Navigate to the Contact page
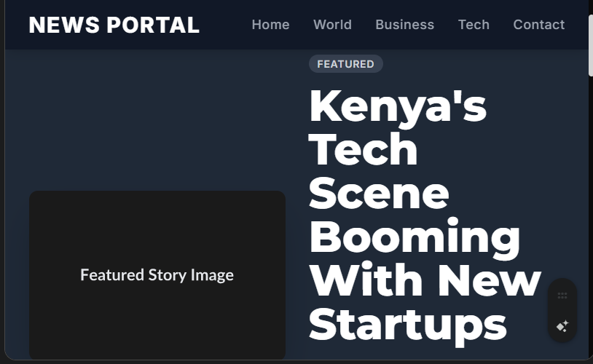The image size is (593, 364). click(x=538, y=25)
